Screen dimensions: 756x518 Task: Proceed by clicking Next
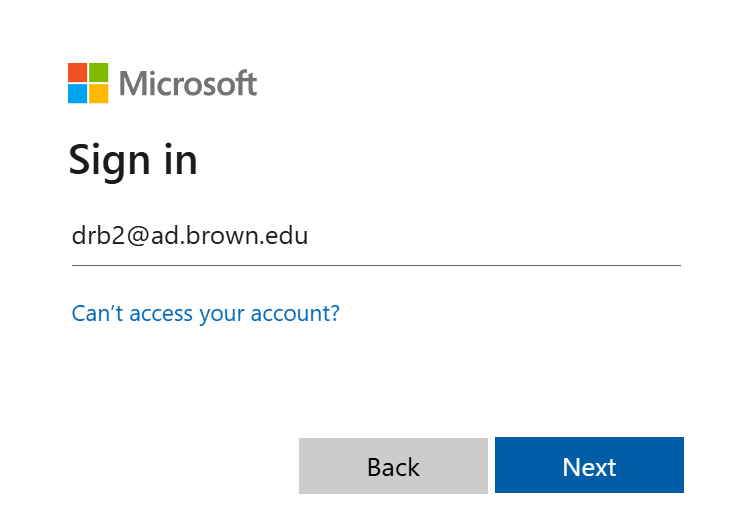click(x=589, y=465)
